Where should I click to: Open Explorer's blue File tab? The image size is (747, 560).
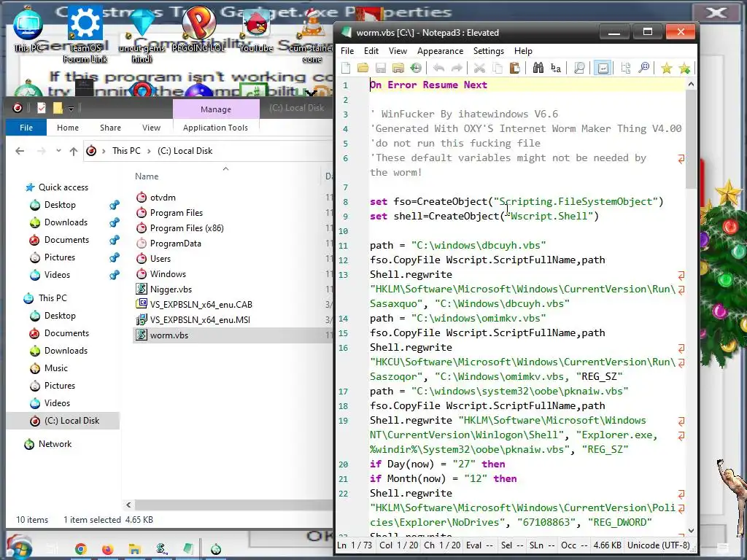tap(26, 128)
